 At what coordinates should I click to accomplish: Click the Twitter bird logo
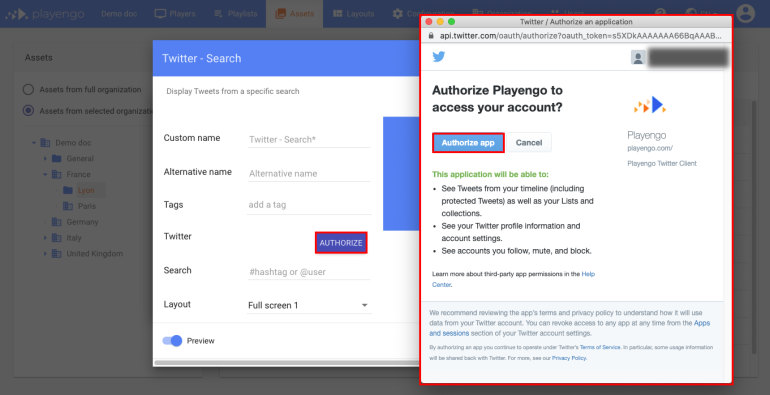pos(439,56)
